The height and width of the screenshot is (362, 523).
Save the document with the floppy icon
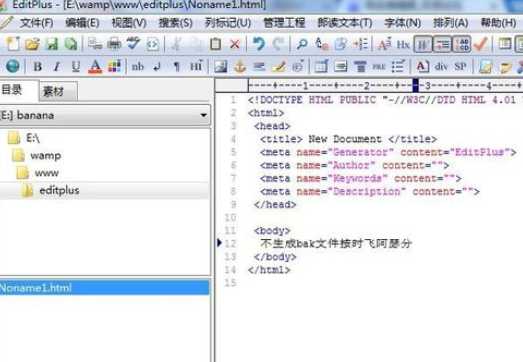52,44
